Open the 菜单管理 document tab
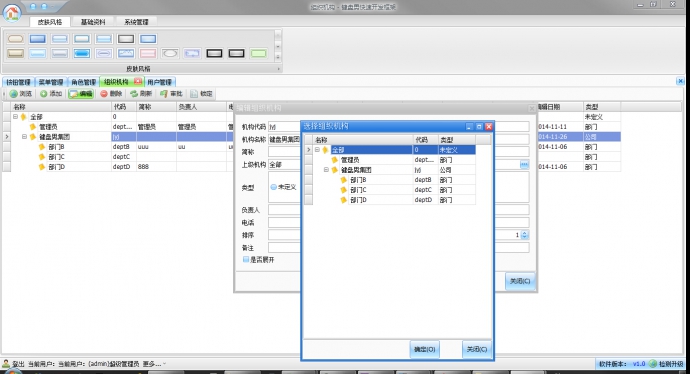This screenshot has width=690, height=374. (51, 82)
